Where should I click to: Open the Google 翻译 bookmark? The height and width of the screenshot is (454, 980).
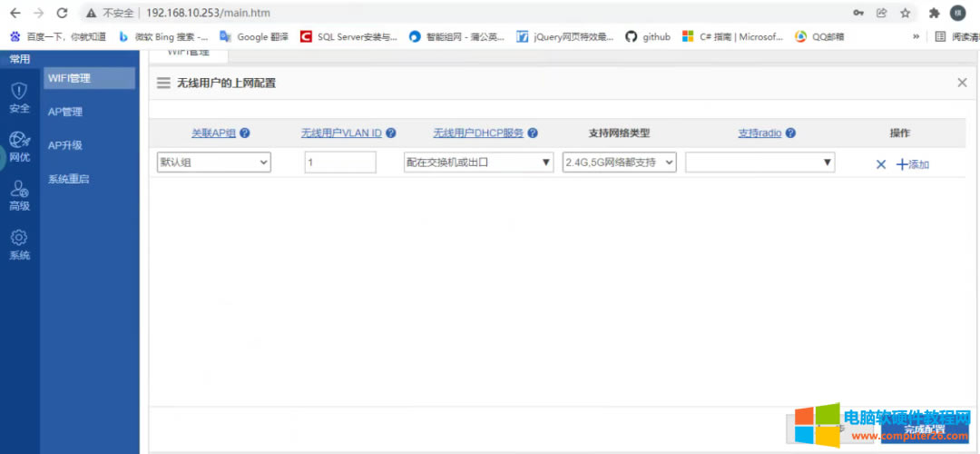click(x=254, y=37)
